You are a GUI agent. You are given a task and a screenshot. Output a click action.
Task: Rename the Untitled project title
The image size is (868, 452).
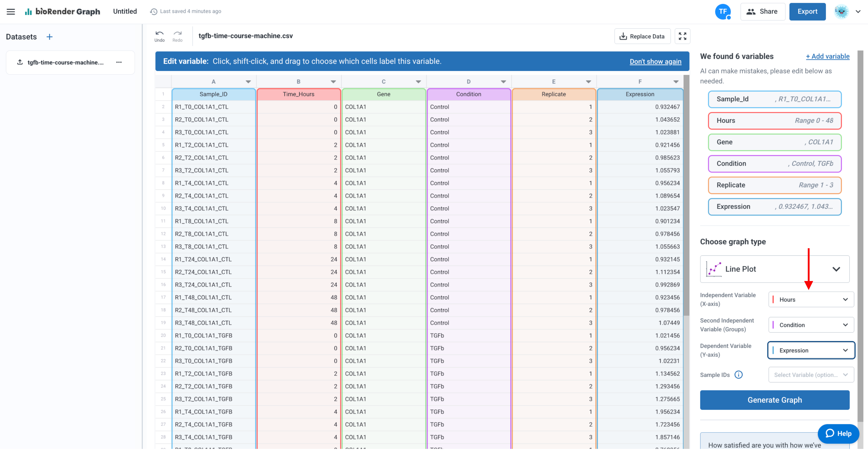(x=125, y=12)
